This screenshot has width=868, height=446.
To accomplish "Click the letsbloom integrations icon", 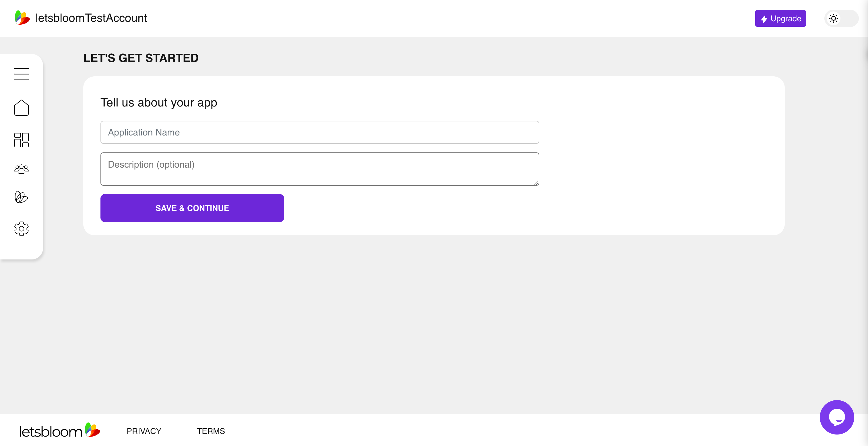I will (21, 197).
